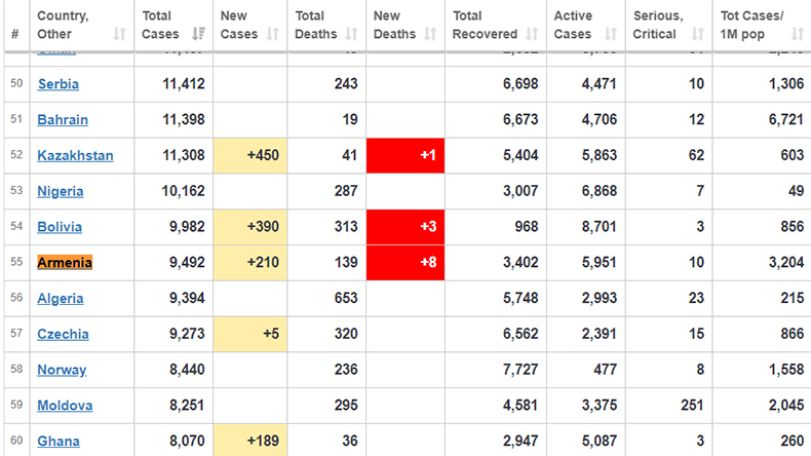This screenshot has width=811, height=456.
Task: Select highlighted Armenia country name
Action: click(x=65, y=263)
